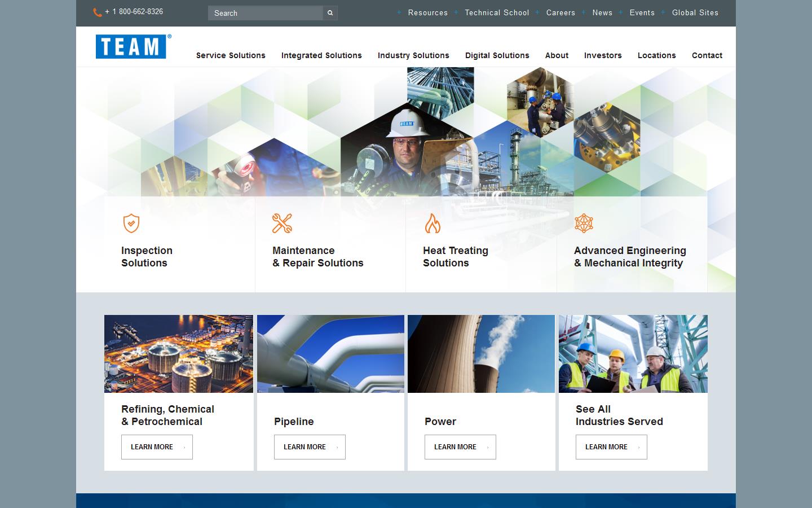Click the magnifier icon to run a search
The image size is (812, 508).
point(330,12)
